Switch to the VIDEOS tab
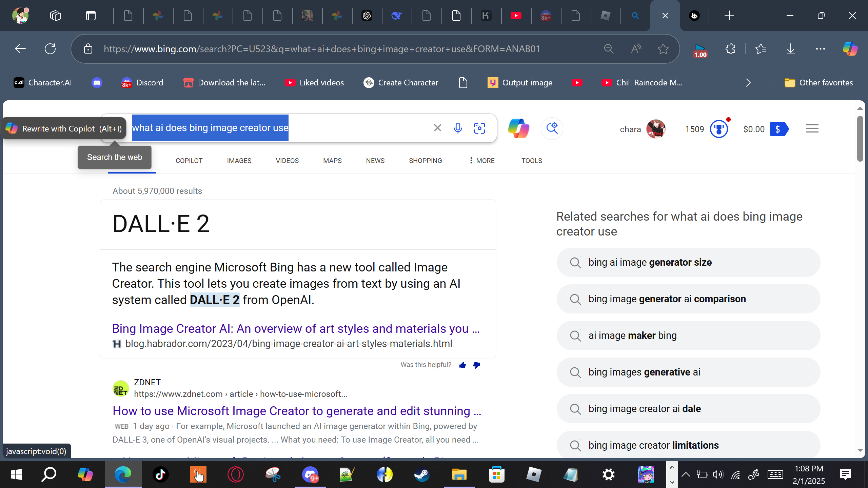 [287, 161]
